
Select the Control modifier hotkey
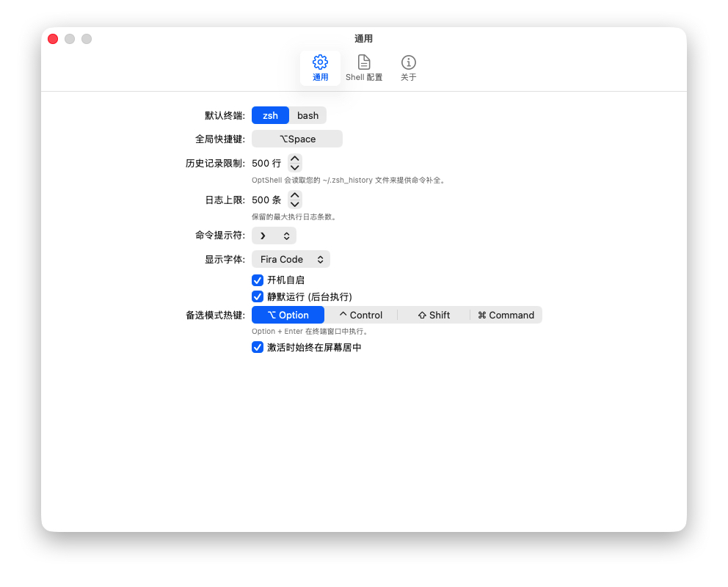[361, 315]
